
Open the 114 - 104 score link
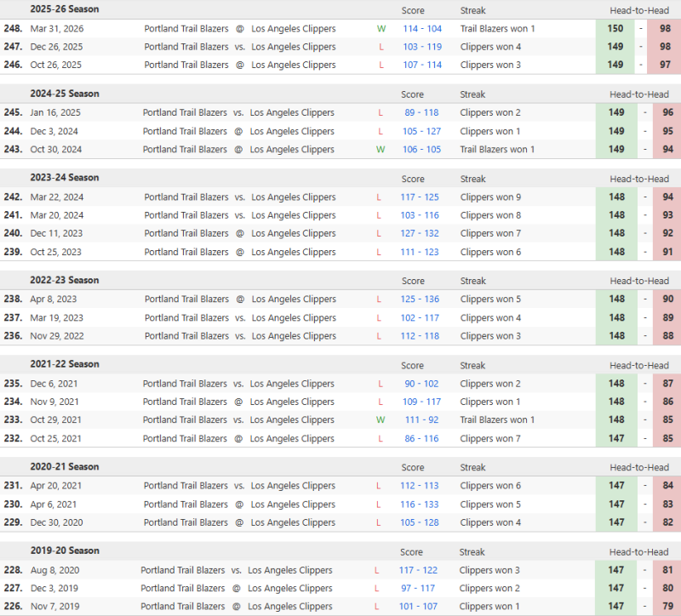coord(422,29)
